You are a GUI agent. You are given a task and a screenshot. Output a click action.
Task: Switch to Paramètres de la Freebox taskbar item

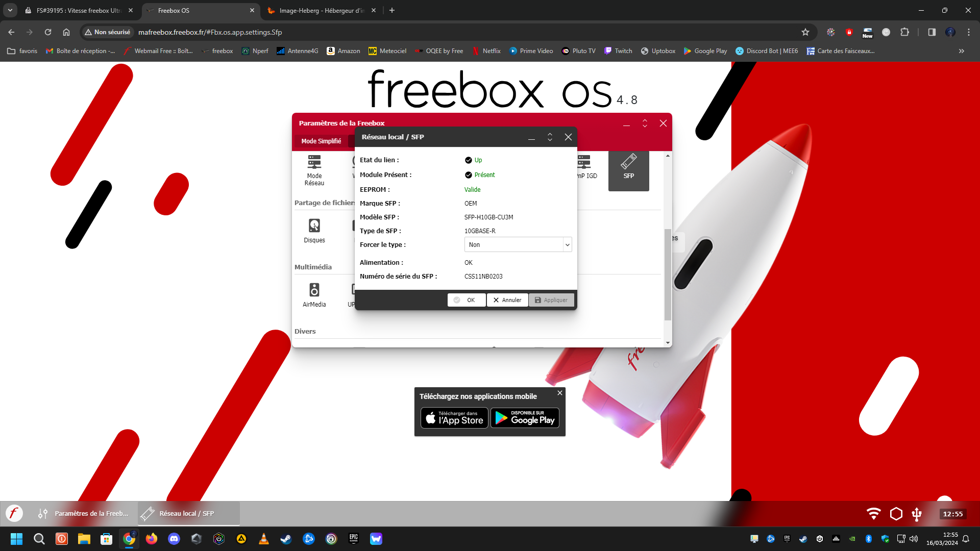(84, 513)
